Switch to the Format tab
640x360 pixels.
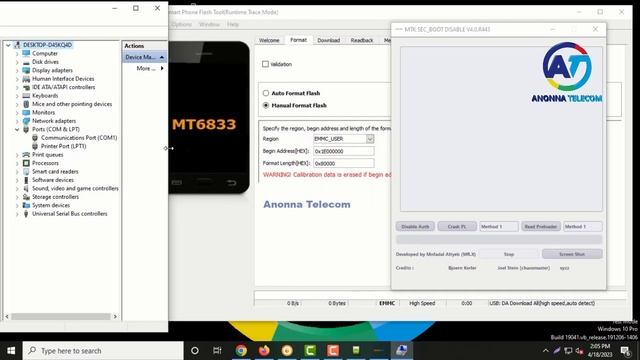[298, 40]
